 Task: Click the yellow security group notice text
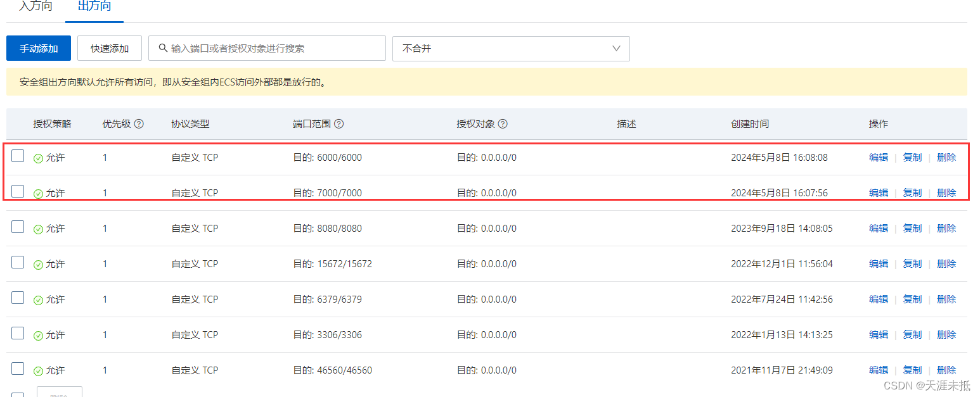point(173,82)
